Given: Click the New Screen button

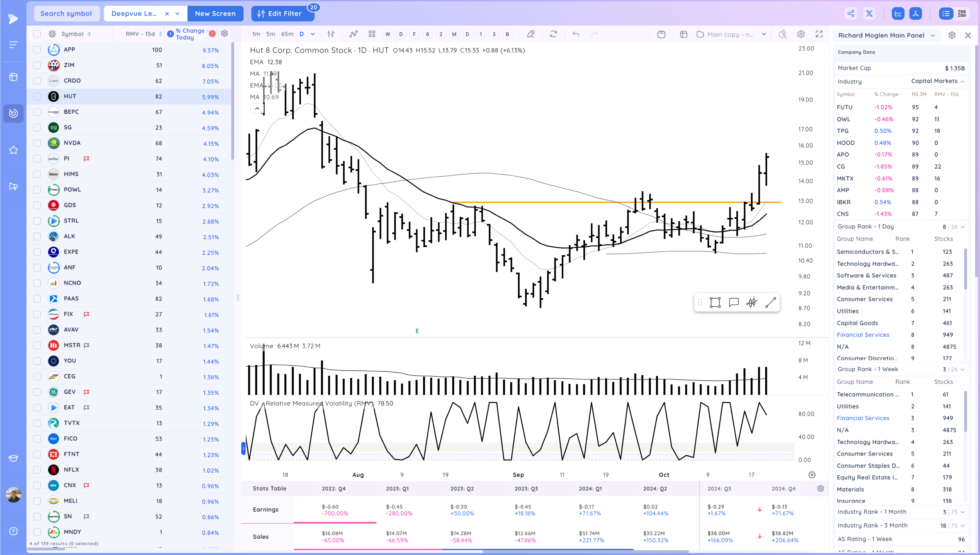Looking at the screenshot, I should pyautogui.click(x=215, y=14).
